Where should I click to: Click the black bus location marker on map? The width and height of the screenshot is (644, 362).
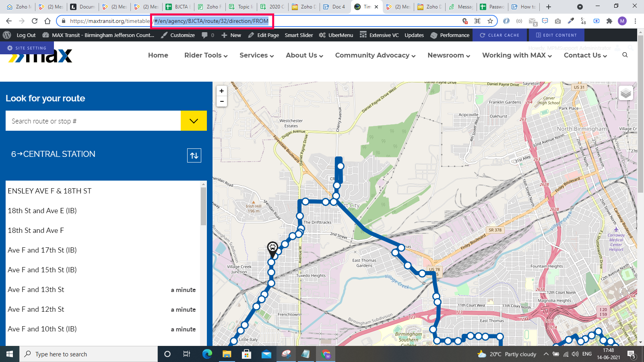click(x=272, y=250)
